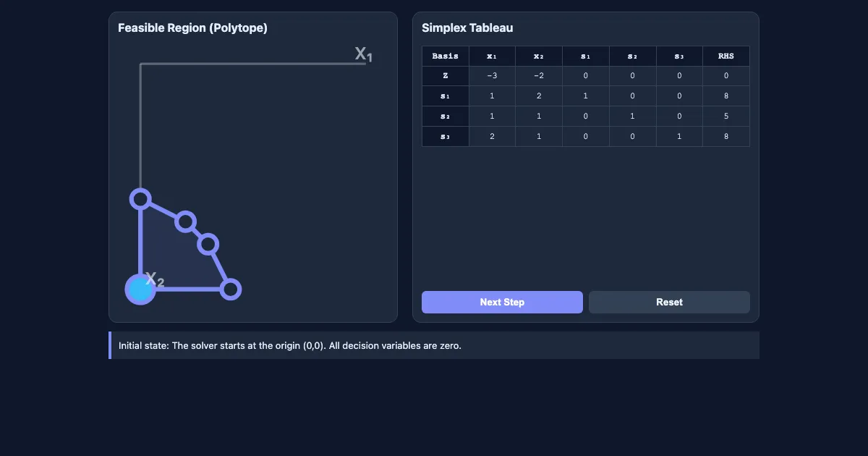Click the RHS value 5 in the s₂ row
Image resolution: width=868 pixels, height=456 pixels.
pyautogui.click(x=726, y=117)
